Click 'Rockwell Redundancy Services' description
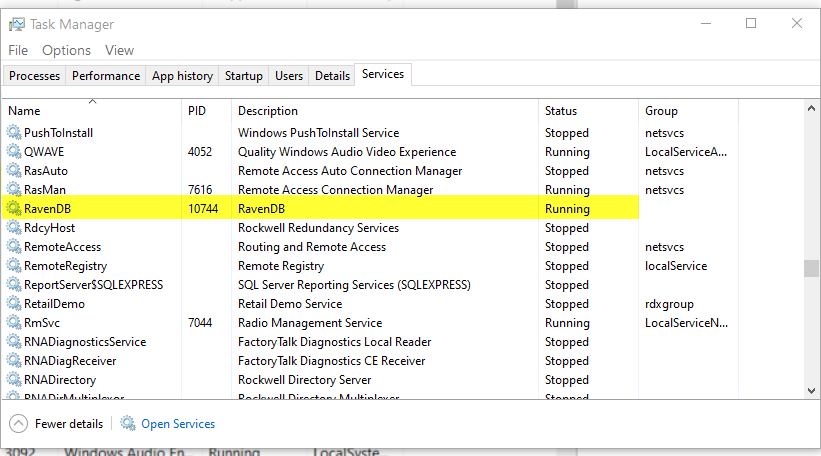The height and width of the screenshot is (456, 821). [x=318, y=228]
